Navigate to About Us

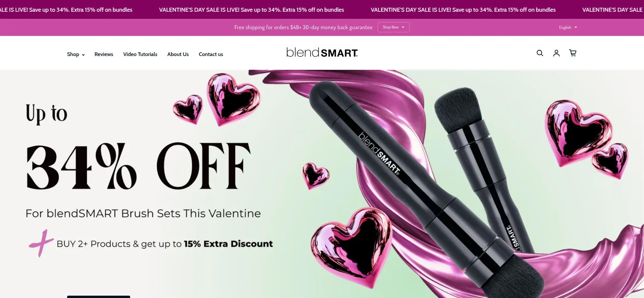178,54
